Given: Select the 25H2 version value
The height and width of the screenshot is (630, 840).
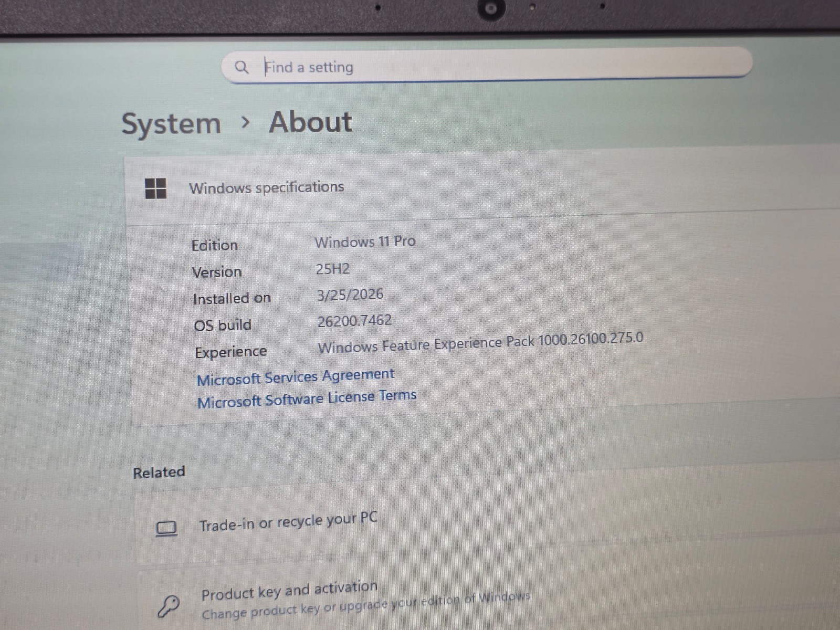Looking at the screenshot, I should (332, 269).
